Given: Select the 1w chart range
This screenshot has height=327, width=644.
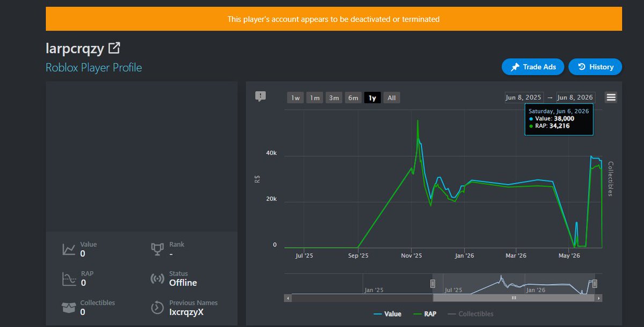Looking at the screenshot, I should 295,98.
